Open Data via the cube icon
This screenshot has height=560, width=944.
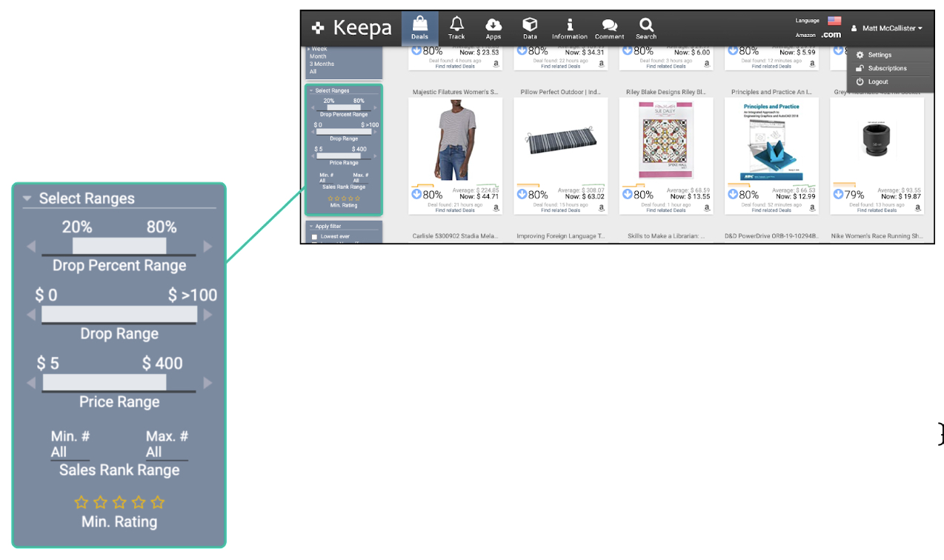(x=530, y=28)
